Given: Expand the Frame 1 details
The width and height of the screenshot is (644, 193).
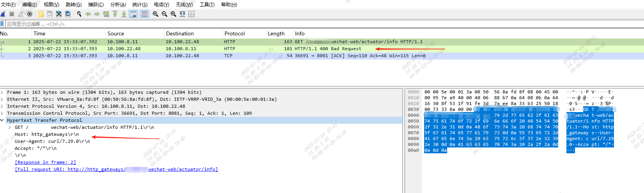Looking at the screenshot, I should 2,92.
